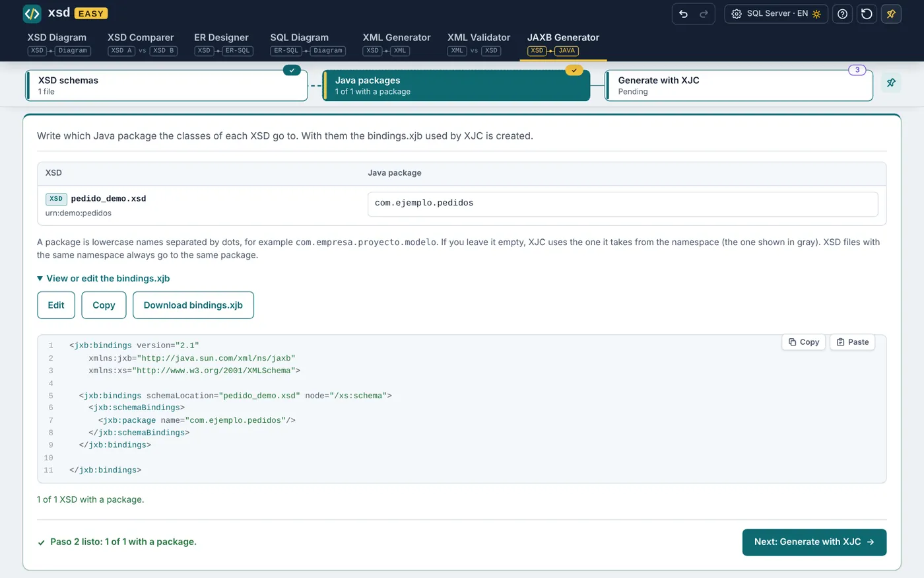Image resolution: width=924 pixels, height=578 pixels.
Task: Switch to the XSD Comparer tab
Action: click(x=142, y=44)
